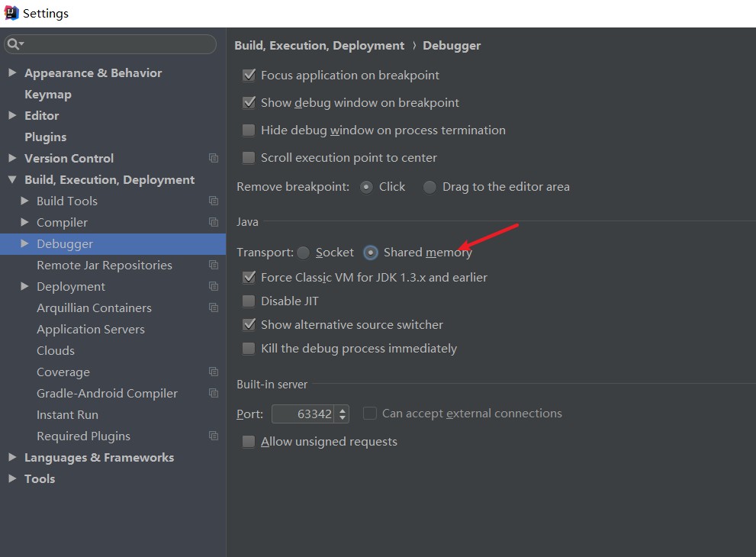Expand Appearance & Behavior section
Screen dimensions: 756x557
(12, 72)
